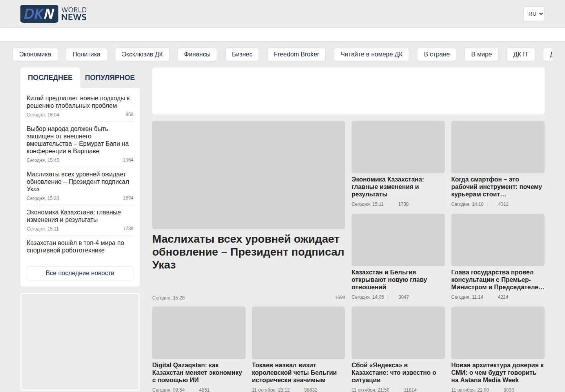The height and width of the screenshot is (392, 565).
Task: Open the Политика category
Action: click(x=86, y=54)
